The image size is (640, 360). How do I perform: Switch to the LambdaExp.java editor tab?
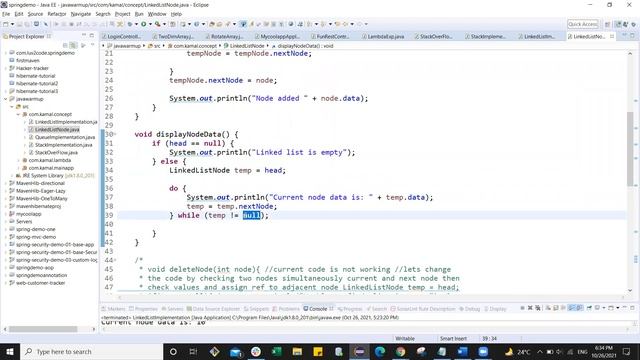pyautogui.click(x=385, y=36)
